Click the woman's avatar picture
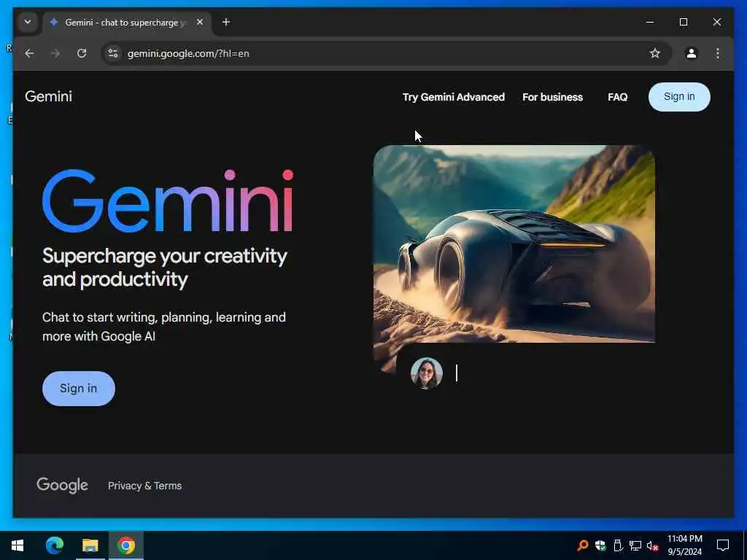The height and width of the screenshot is (560, 747). [x=426, y=373]
